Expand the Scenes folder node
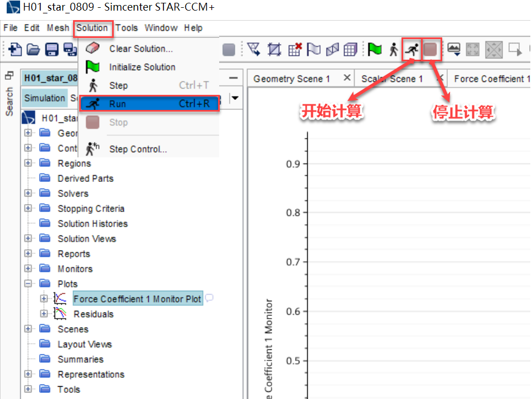The height and width of the screenshot is (399, 532). click(28, 329)
